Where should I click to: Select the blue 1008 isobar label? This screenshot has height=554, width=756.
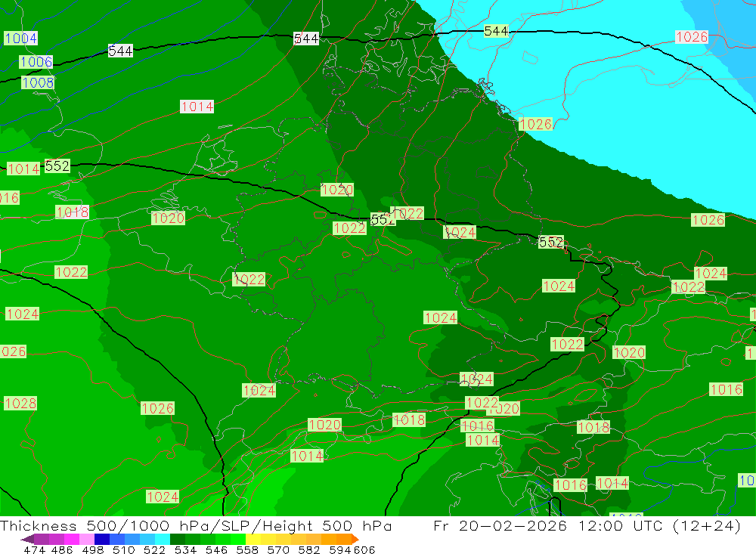(x=38, y=82)
